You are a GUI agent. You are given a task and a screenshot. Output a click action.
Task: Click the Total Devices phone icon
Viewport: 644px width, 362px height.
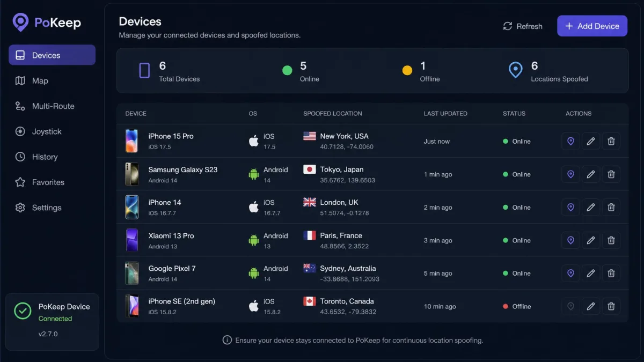(144, 70)
